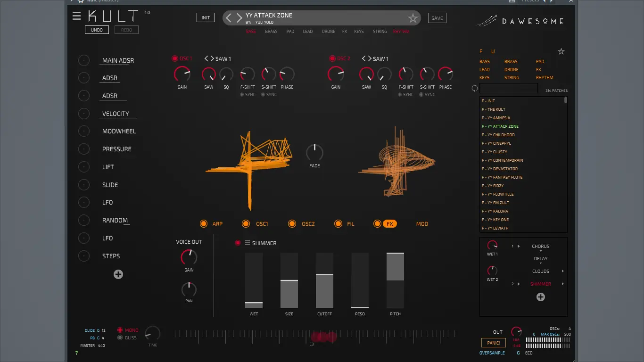Click the SAVE preset button

point(437,18)
